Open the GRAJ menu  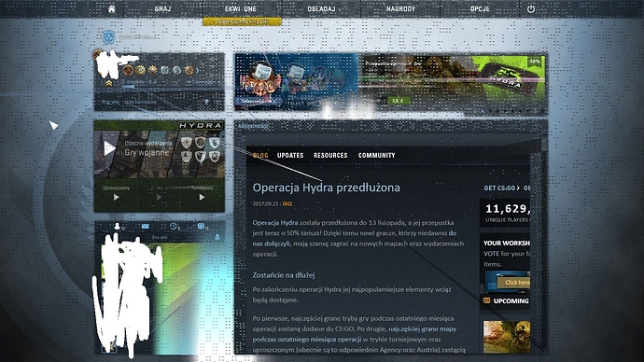pyautogui.click(x=162, y=8)
